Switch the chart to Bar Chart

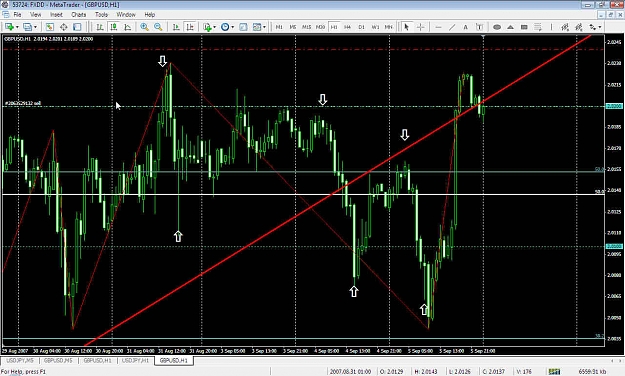100,27
